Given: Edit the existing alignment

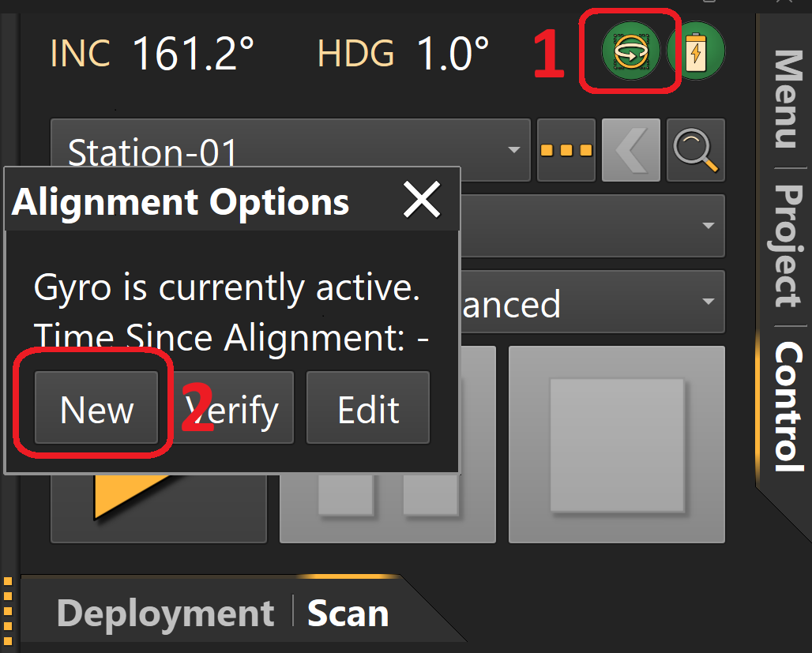Looking at the screenshot, I should [368, 408].
